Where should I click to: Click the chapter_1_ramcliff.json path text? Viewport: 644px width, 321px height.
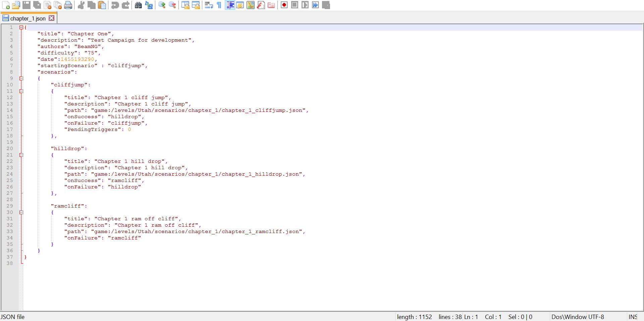coord(197,231)
